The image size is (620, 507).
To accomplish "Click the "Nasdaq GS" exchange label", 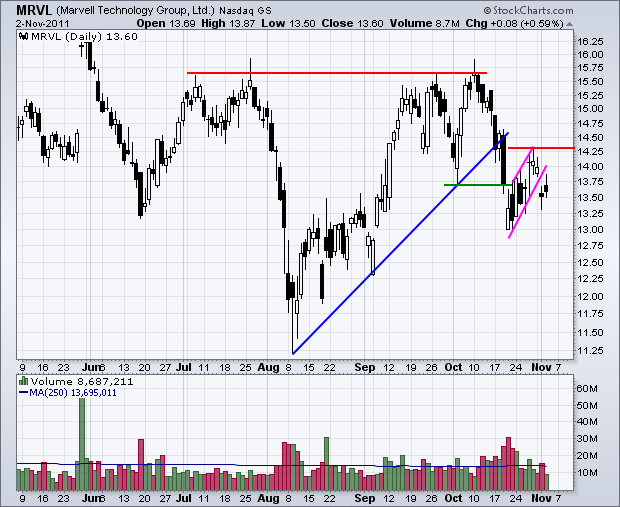I will pyautogui.click(x=245, y=11).
